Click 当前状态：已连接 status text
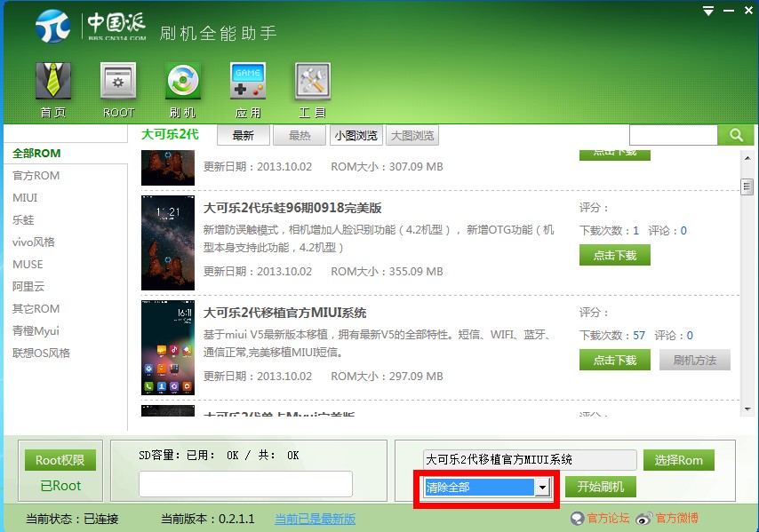759x532 pixels. [x=72, y=519]
